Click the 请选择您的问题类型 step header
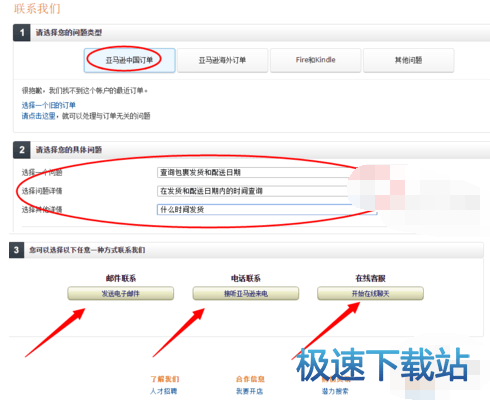Viewport: 490px width, 402px height. pos(69,33)
